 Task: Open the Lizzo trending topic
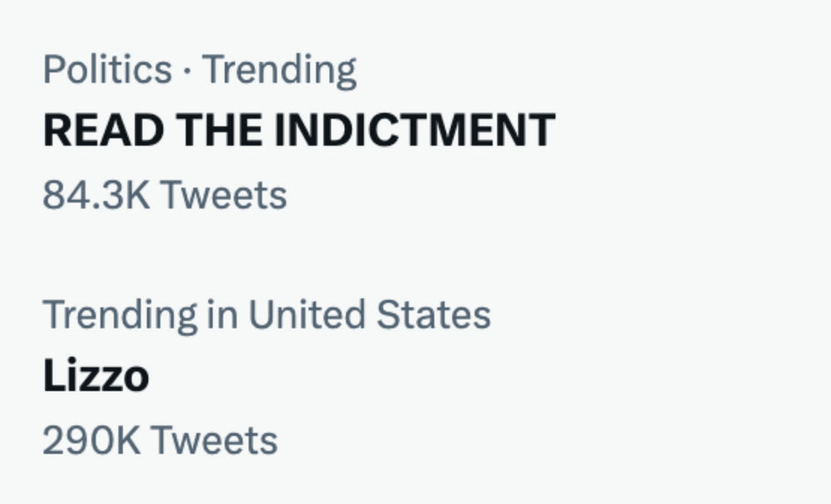[96, 376]
